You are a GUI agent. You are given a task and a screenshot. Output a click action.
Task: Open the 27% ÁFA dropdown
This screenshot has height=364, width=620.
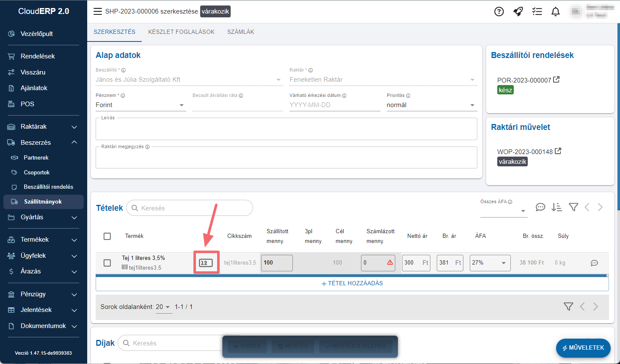[x=490, y=263]
